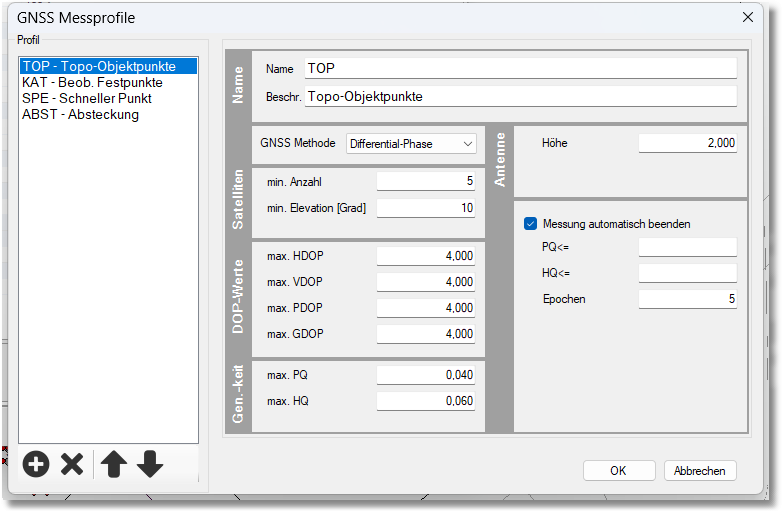The height and width of the screenshot is (514, 783).
Task: Edit the max. HQ accuracy field
Action: click(x=425, y=401)
